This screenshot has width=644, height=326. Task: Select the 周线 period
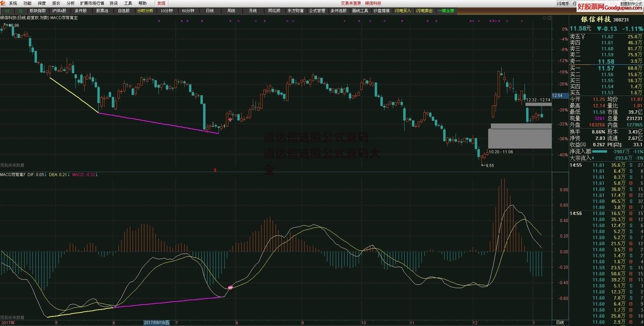click(231, 11)
